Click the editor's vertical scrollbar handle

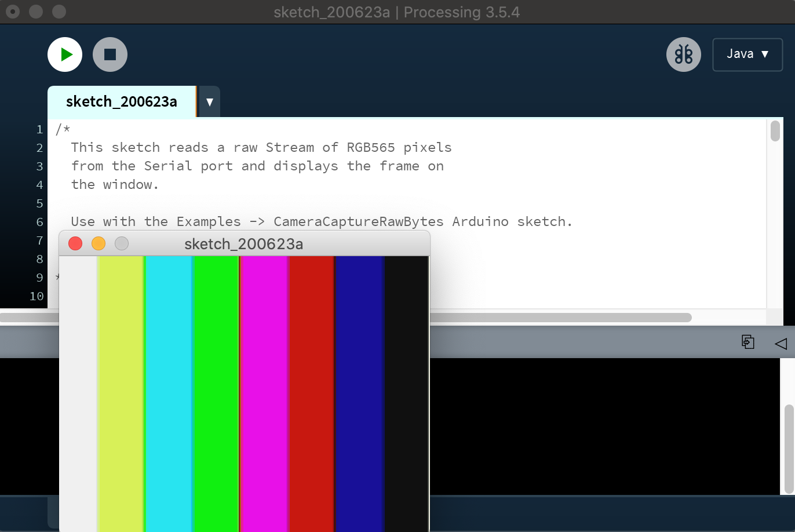click(775, 130)
